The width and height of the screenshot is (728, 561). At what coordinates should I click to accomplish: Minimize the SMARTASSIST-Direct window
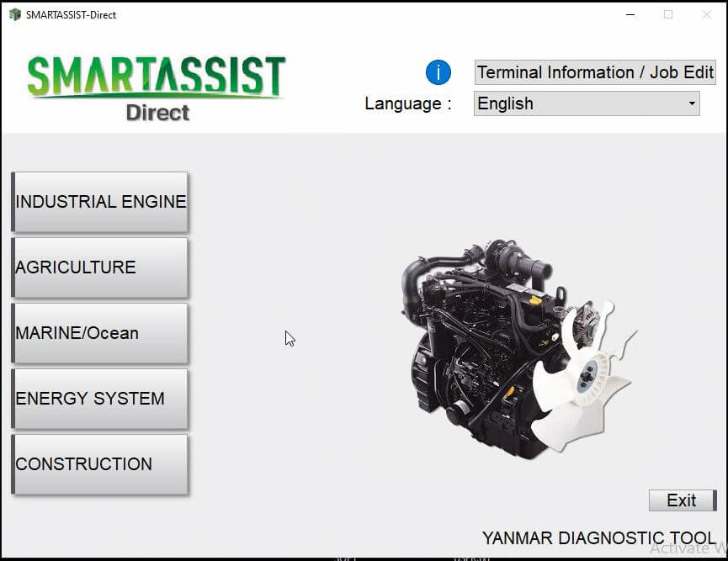point(630,14)
